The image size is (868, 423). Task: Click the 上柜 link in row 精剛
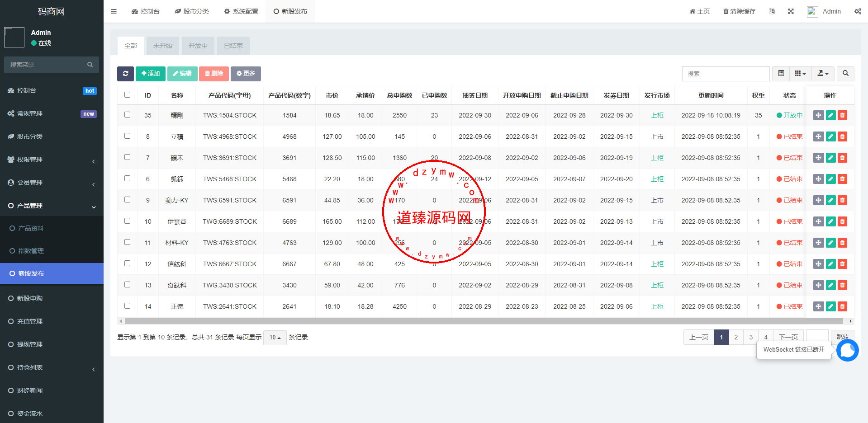tap(657, 115)
